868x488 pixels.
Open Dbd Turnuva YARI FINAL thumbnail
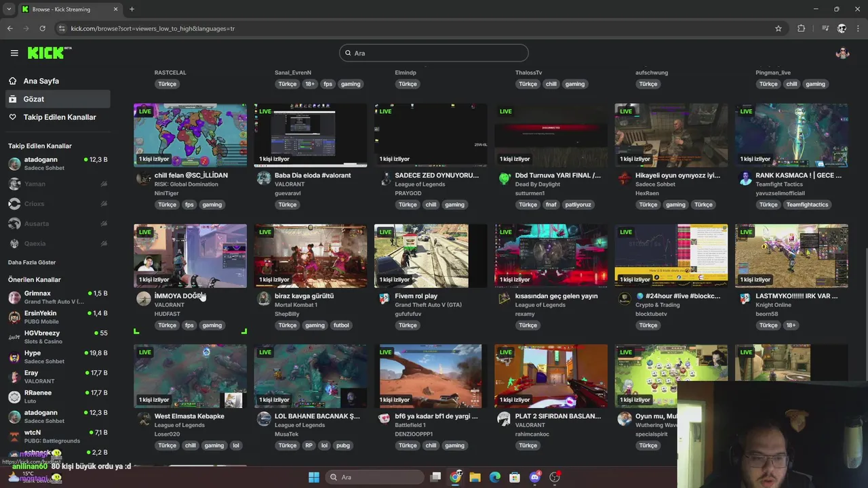point(551,135)
